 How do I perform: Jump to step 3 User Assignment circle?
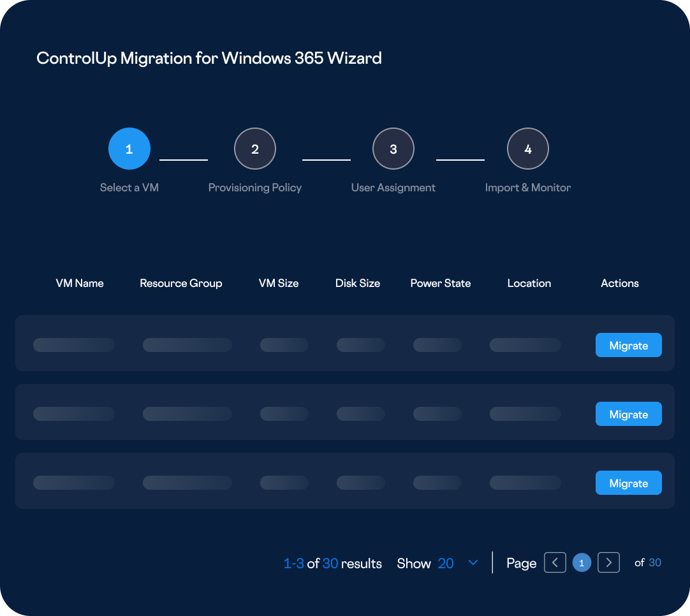click(x=393, y=149)
